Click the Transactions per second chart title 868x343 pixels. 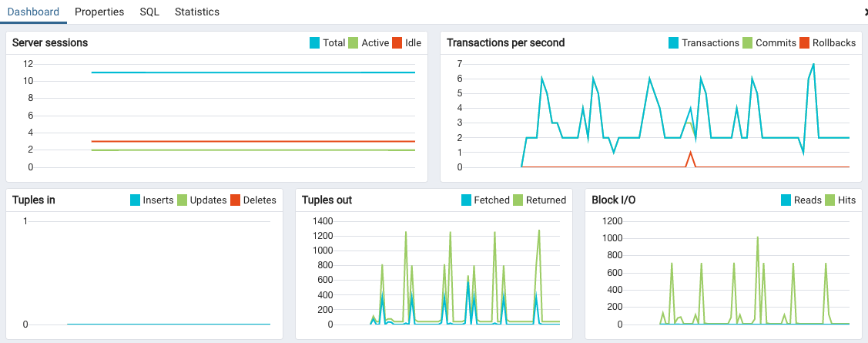tap(505, 43)
